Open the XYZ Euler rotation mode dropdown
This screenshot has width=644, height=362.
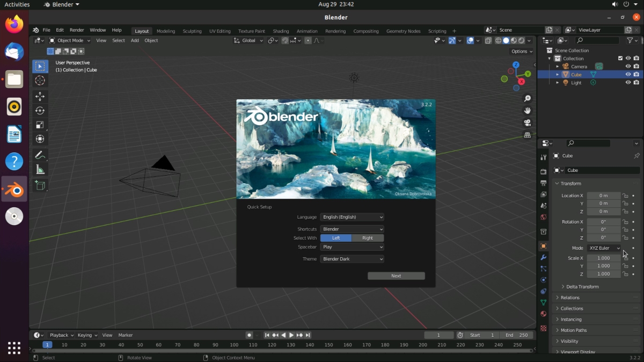point(604,248)
